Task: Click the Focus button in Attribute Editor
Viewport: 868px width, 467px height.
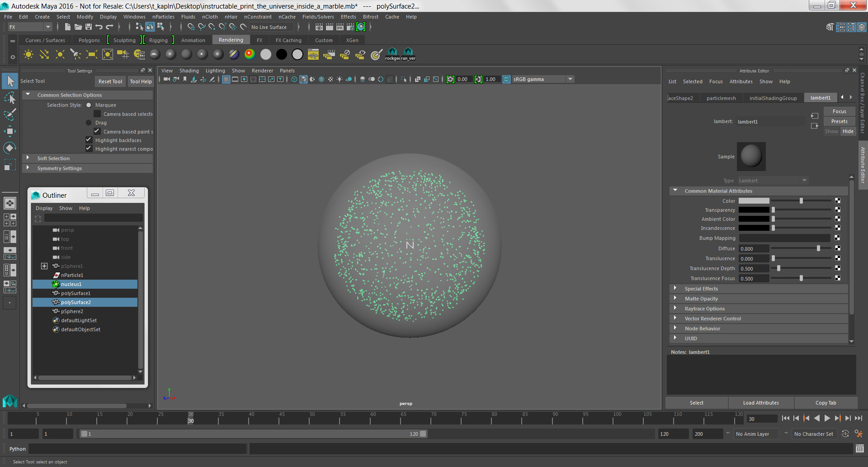Action: (x=839, y=111)
